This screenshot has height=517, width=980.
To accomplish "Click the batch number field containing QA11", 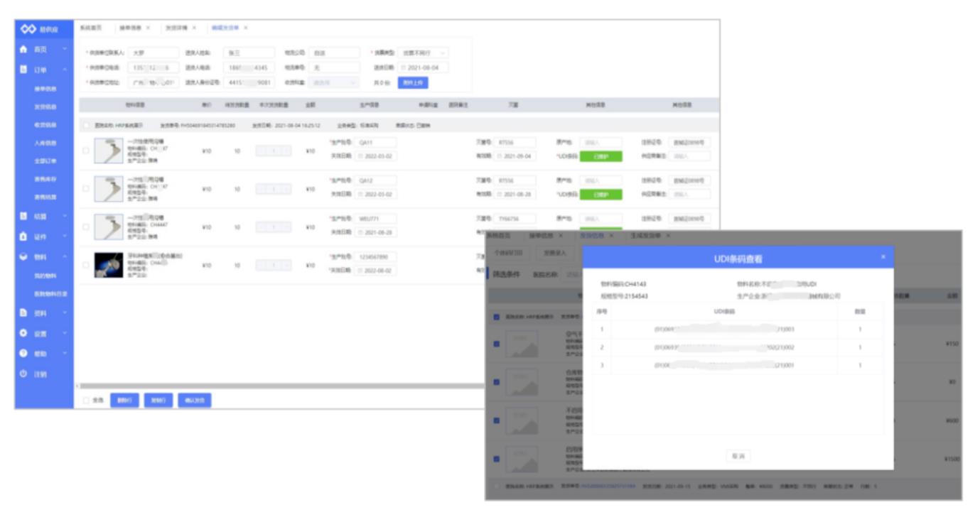I will [x=377, y=143].
